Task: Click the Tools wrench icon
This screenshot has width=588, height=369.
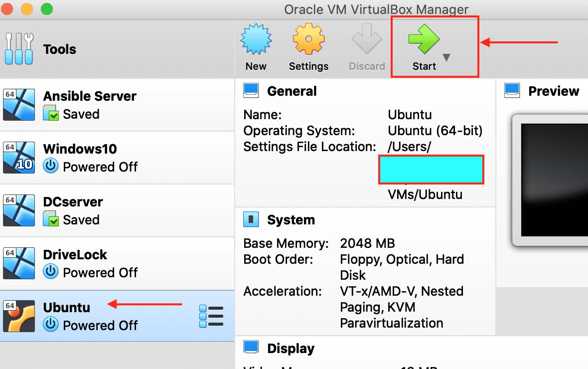Action: [x=19, y=49]
